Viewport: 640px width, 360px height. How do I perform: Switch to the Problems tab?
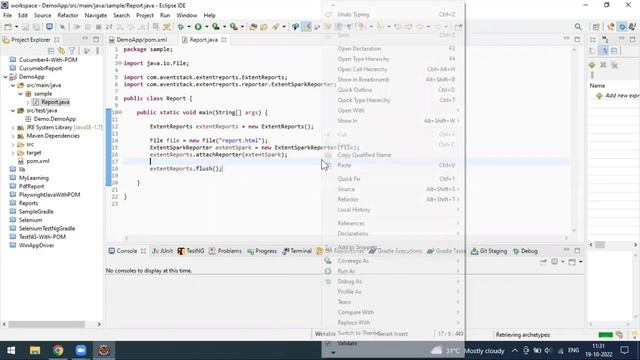[225, 251]
